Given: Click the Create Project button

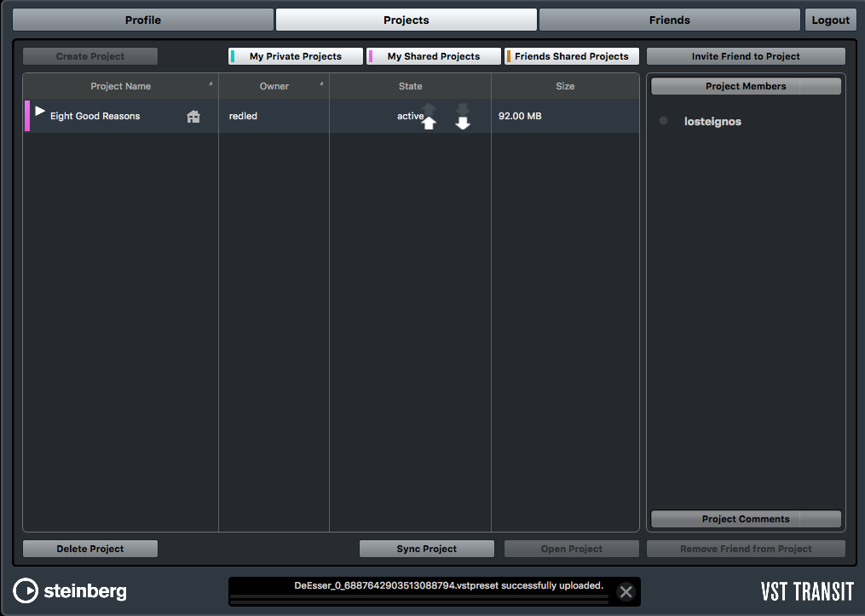Looking at the screenshot, I should point(90,56).
